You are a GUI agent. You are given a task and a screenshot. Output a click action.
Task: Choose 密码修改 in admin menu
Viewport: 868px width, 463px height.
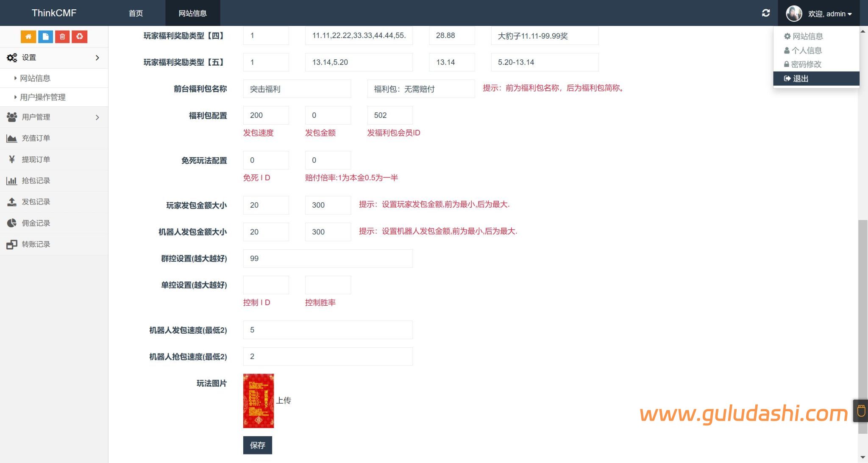click(x=816, y=64)
